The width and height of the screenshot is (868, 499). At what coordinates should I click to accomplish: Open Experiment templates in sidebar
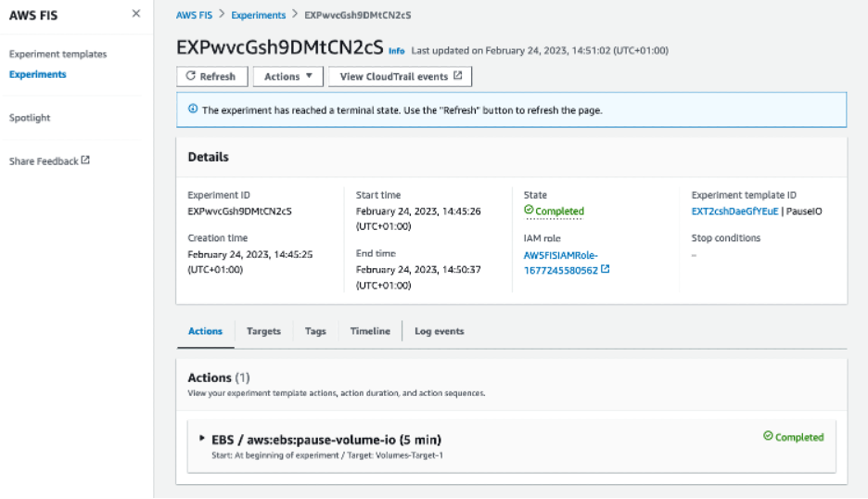click(58, 55)
